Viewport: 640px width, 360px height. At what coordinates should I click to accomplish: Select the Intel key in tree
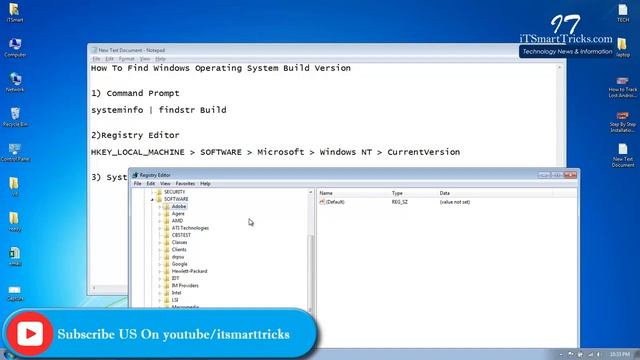176,293
